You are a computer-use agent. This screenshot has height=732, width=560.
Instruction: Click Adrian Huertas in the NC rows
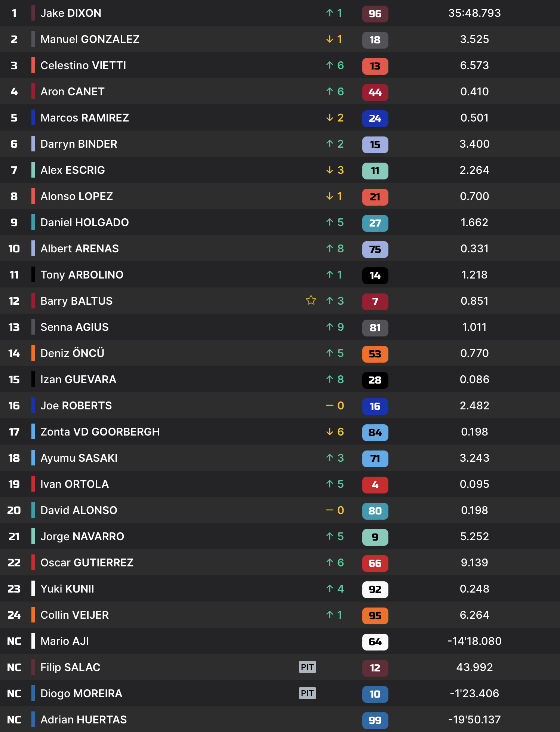click(x=83, y=720)
